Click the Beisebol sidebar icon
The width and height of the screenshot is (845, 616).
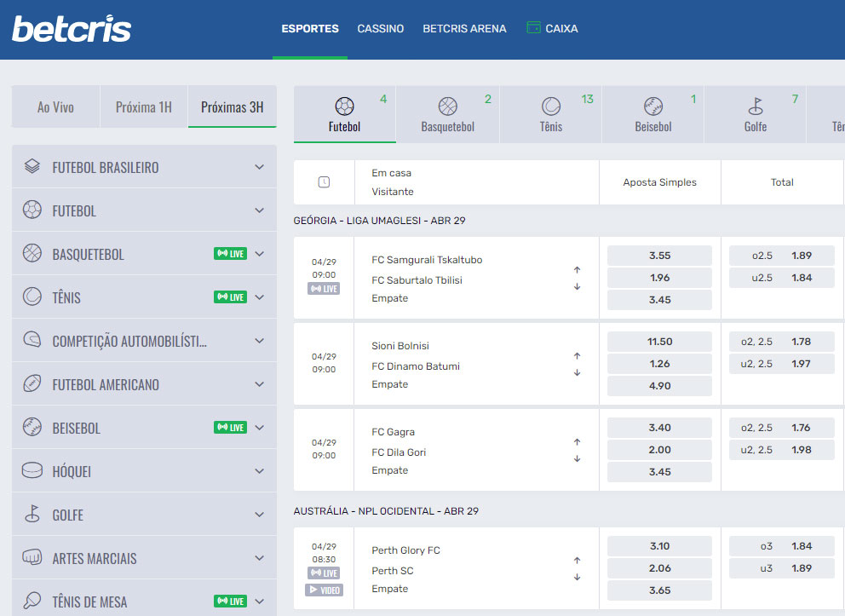(32, 427)
